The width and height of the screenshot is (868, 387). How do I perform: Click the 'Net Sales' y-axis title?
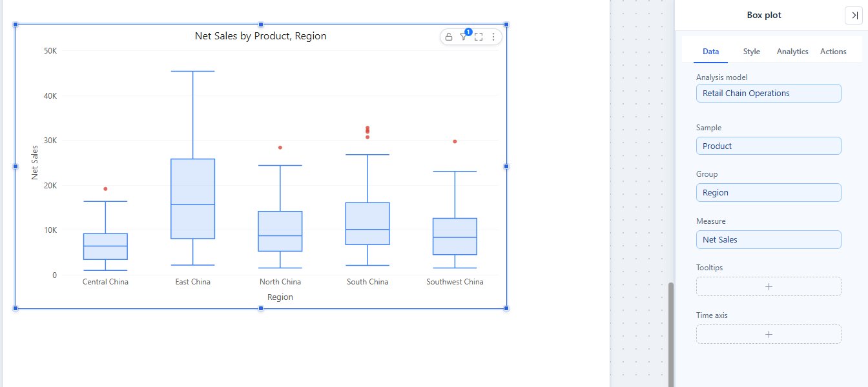click(x=35, y=162)
